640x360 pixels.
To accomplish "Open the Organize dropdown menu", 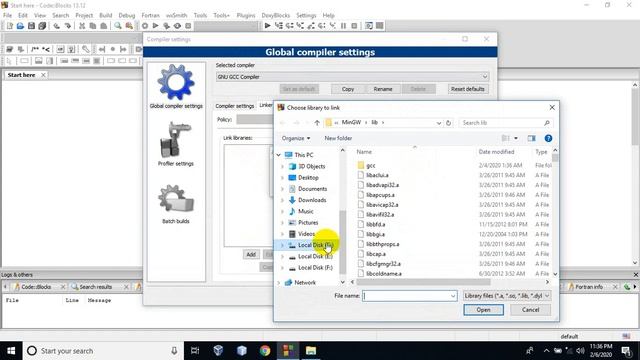I will [296, 138].
